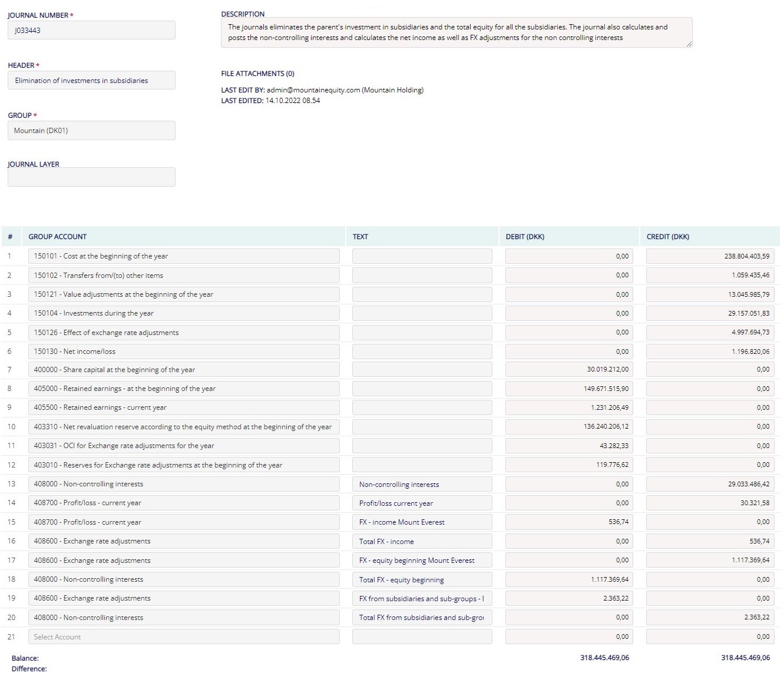This screenshot has width=784, height=673.
Task: Click the Debit (DKK) column header
Action: 525,237
